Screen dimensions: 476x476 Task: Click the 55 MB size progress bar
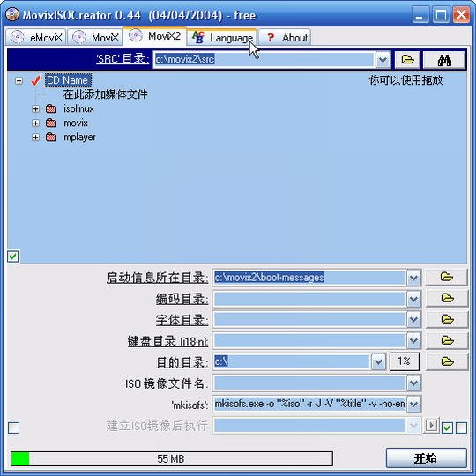(172, 458)
